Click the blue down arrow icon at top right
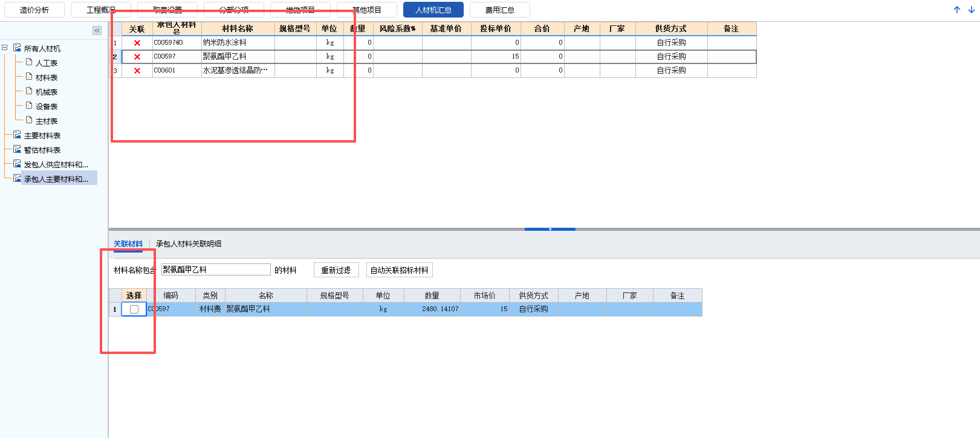This screenshot has height=438, width=980. coord(972,10)
